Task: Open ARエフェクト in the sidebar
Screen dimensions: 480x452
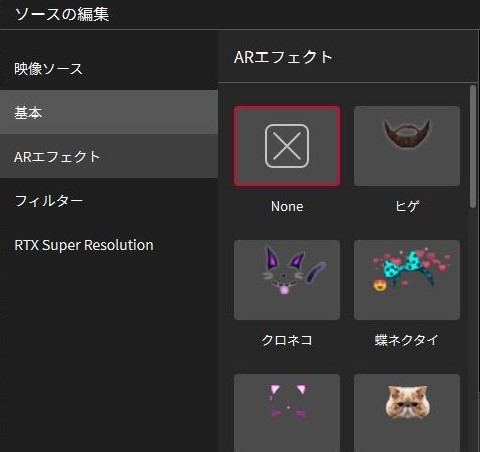Action: tap(109, 156)
